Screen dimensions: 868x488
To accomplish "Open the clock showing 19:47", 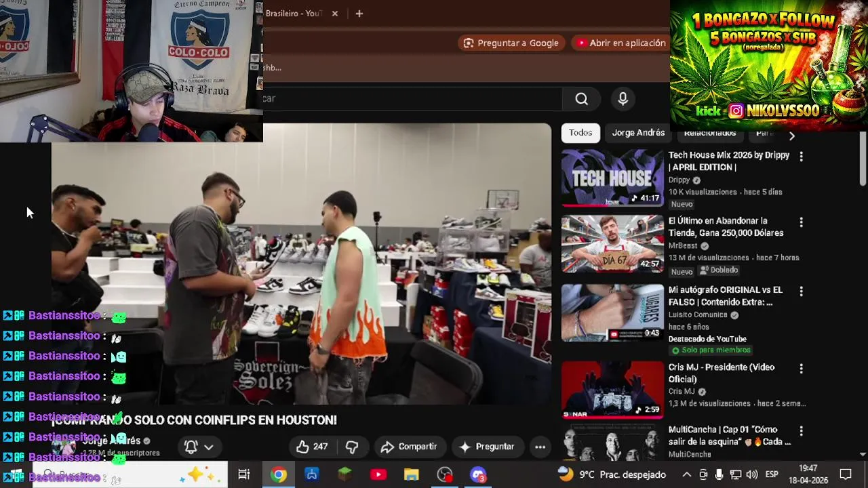I will [x=808, y=474].
